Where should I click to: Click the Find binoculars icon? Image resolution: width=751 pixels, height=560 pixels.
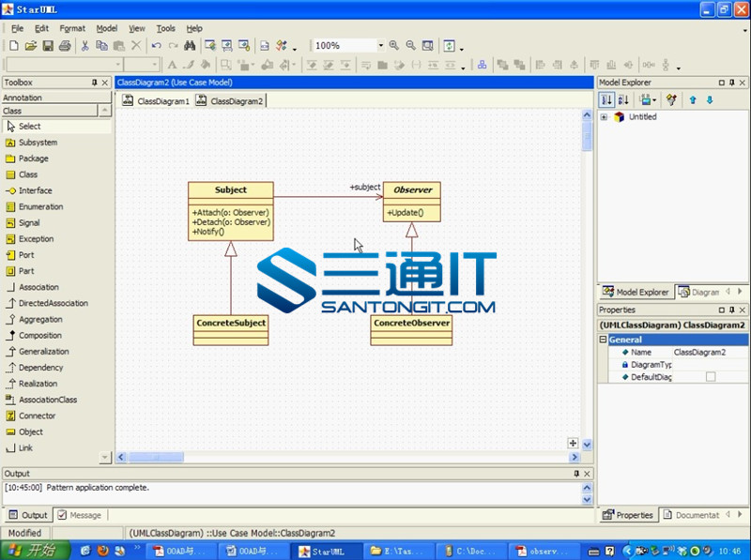pos(189,46)
